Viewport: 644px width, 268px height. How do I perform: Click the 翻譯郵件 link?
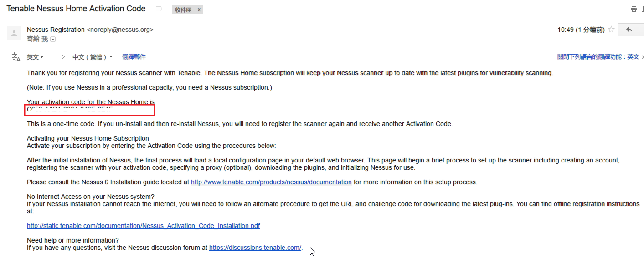click(x=134, y=57)
